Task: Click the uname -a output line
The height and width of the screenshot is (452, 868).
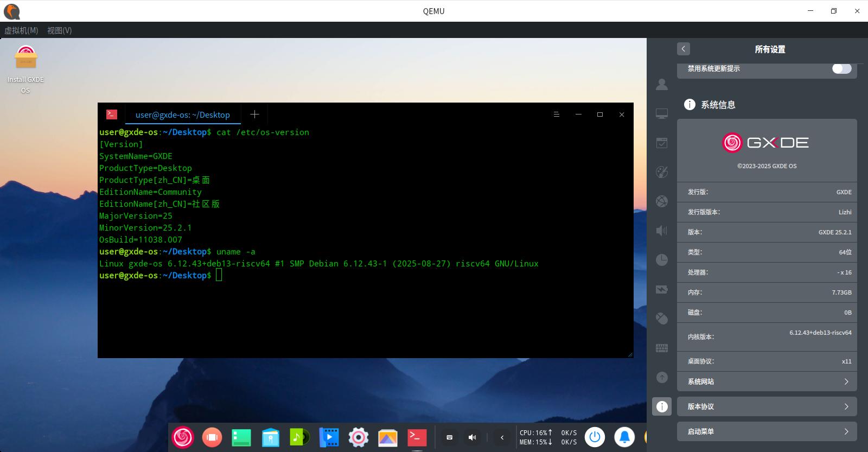Action: (319, 263)
